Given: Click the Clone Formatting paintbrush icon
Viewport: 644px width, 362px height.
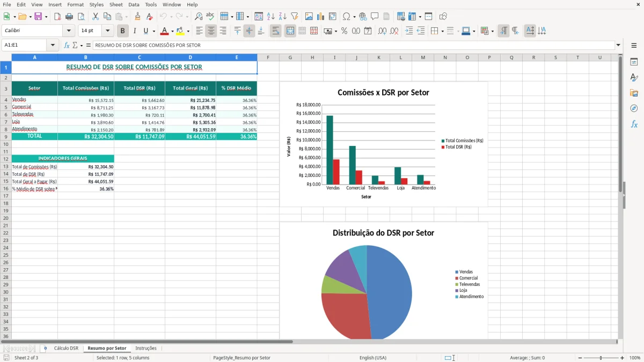Looking at the screenshot, I should click(138, 17).
